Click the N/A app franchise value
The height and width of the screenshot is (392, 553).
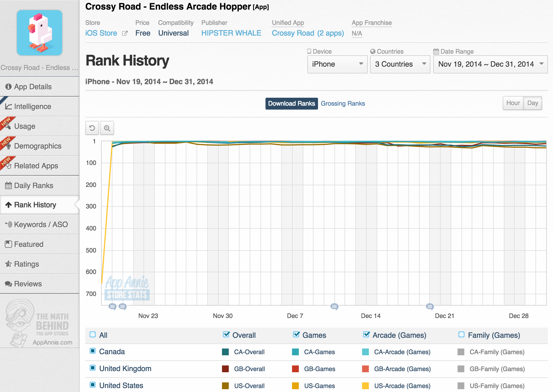point(357,34)
